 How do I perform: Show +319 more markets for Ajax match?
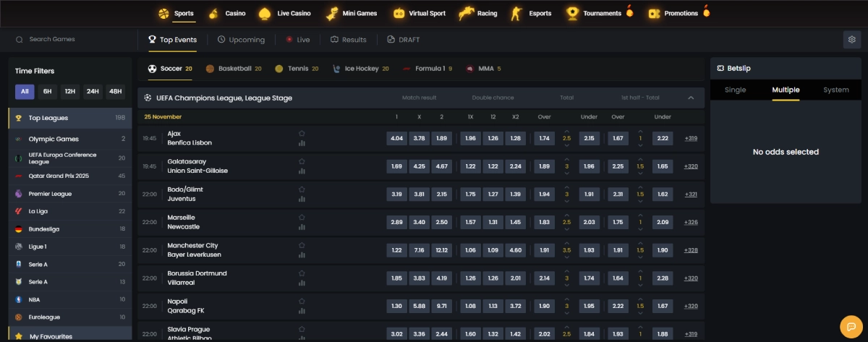pos(691,138)
